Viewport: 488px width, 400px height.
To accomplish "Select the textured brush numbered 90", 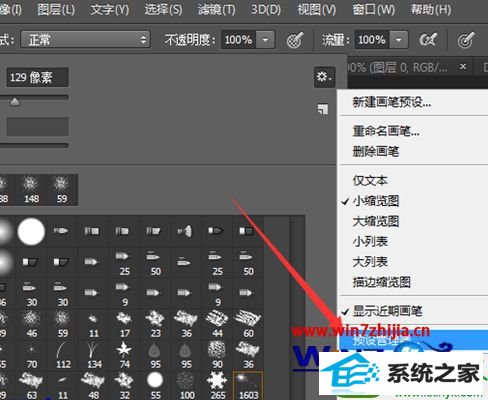I will tap(217, 355).
